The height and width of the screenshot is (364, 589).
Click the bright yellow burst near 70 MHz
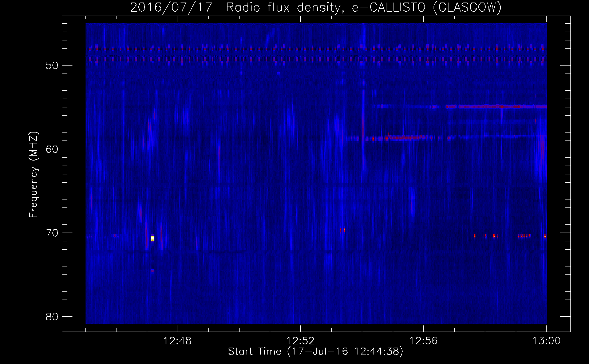pyautogui.click(x=153, y=238)
